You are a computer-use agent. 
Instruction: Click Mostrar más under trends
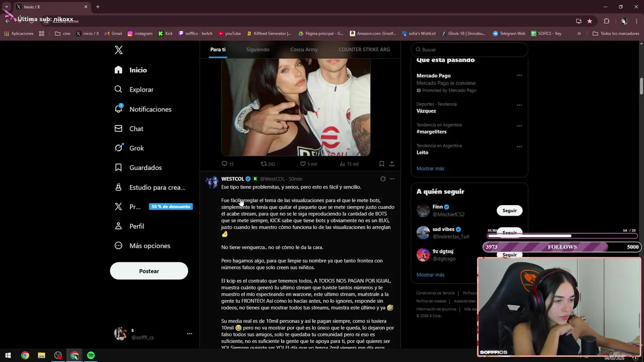point(430,168)
